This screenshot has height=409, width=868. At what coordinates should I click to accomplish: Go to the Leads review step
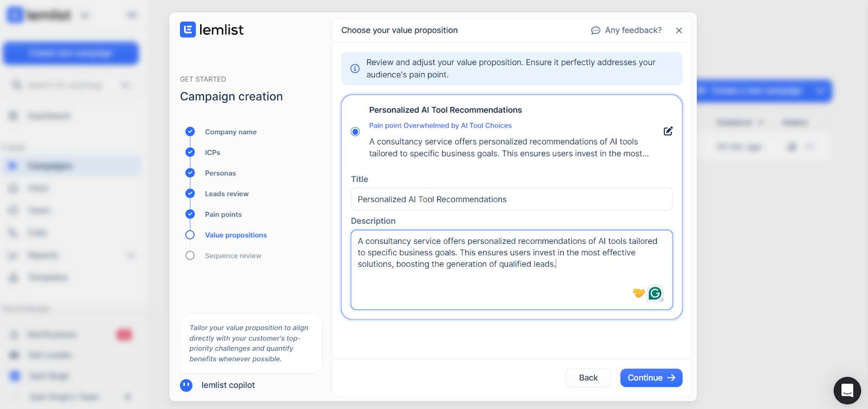[x=227, y=194]
